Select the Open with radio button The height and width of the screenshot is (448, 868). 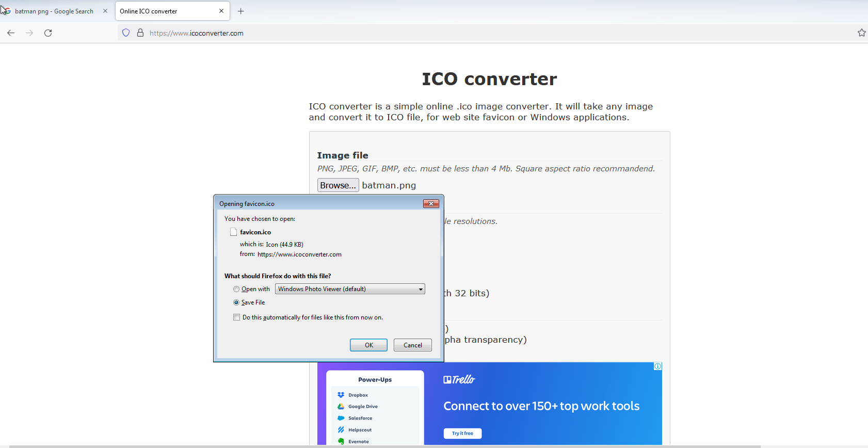[x=236, y=290]
